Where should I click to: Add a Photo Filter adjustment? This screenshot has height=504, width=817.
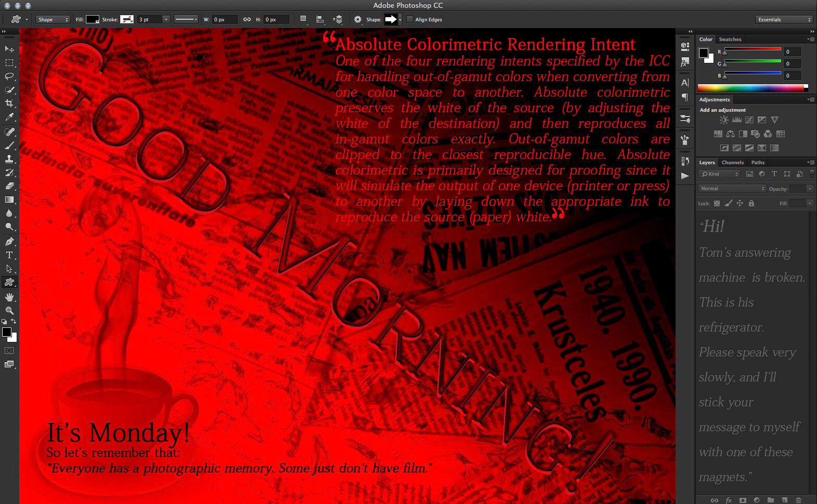pos(756,134)
